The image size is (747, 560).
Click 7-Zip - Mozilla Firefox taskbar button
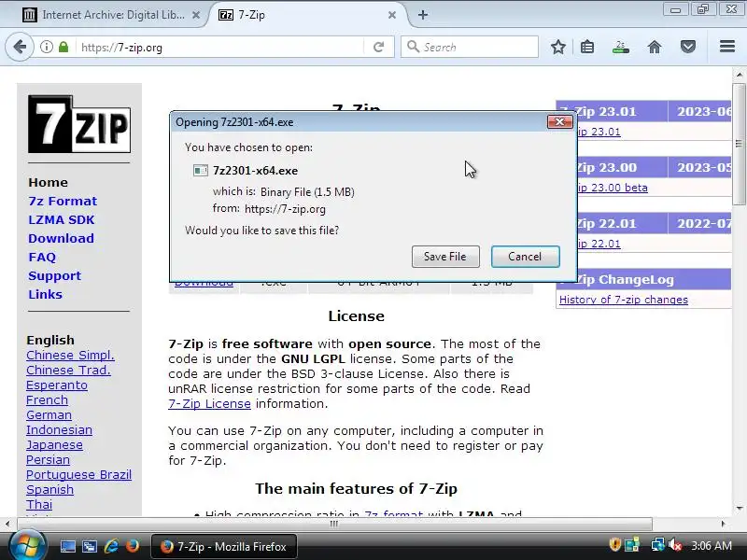(224, 546)
